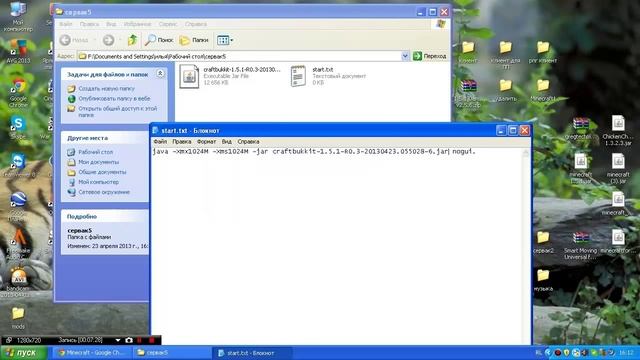Viewport: 640px width, 360px height.
Task: Click the system tray clock
Action: (x=626, y=353)
